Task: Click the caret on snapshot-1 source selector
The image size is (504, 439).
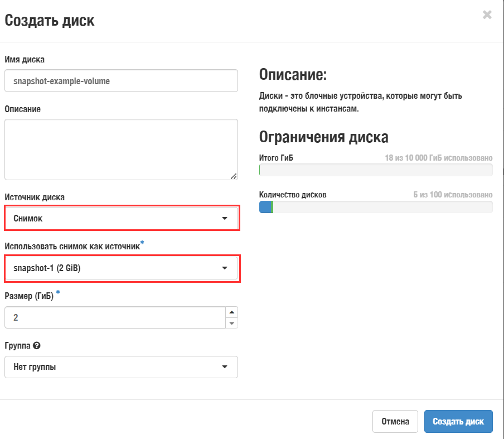Action: (x=226, y=268)
